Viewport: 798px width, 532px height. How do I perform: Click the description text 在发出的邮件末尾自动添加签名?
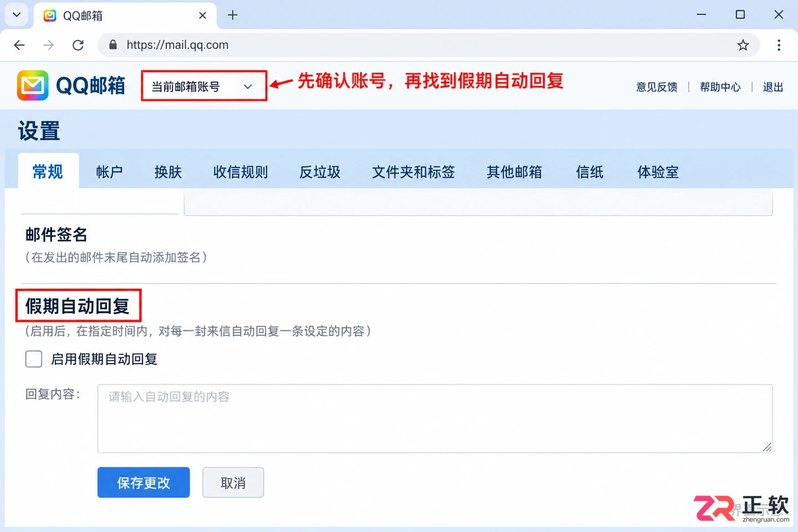click(116, 257)
